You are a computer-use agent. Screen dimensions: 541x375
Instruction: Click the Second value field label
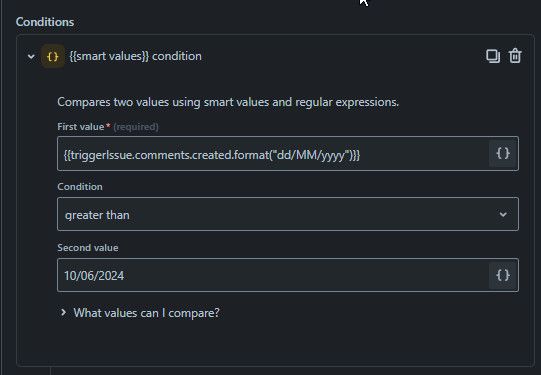coord(88,248)
